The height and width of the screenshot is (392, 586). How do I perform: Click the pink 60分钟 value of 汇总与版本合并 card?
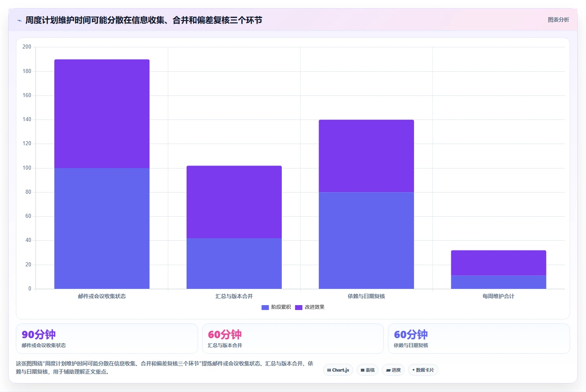[x=225, y=334]
